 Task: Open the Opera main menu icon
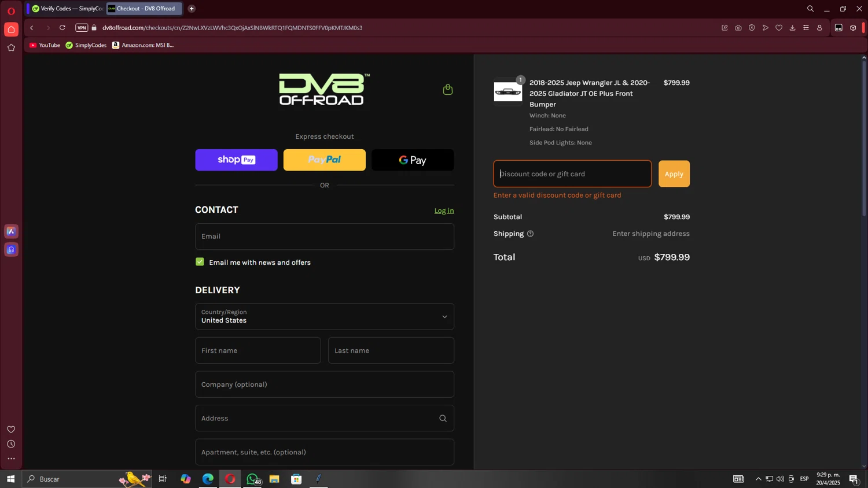coord(11,11)
